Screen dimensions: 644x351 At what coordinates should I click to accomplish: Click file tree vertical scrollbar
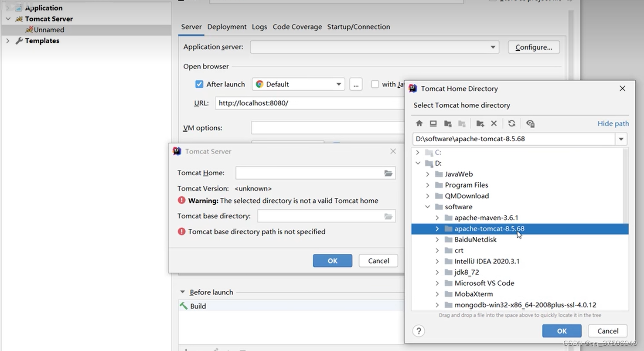pyautogui.click(x=626, y=185)
